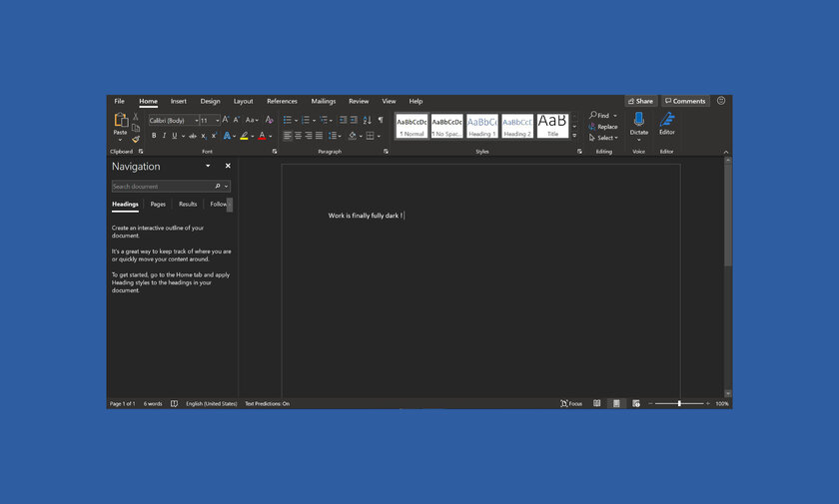Click the Dictate microphone icon

coord(639,119)
